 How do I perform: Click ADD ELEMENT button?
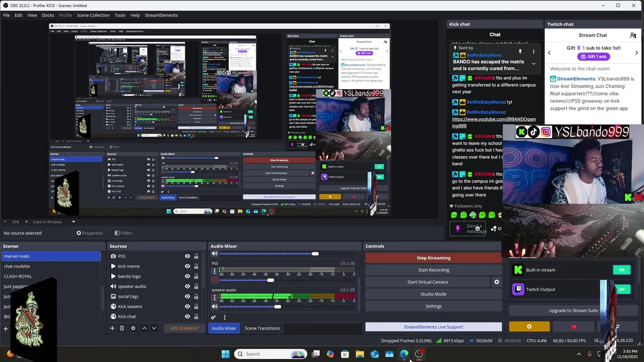point(184,328)
